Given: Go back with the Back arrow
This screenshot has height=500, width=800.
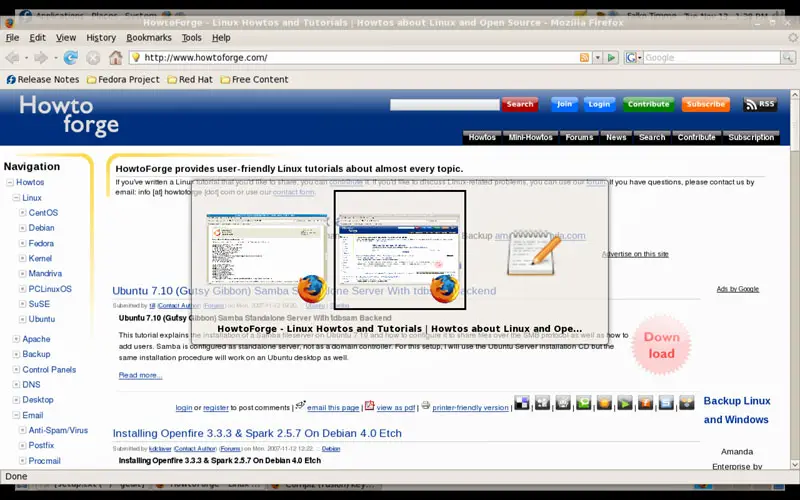Looking at the screenshot, I should pos(12,58).
